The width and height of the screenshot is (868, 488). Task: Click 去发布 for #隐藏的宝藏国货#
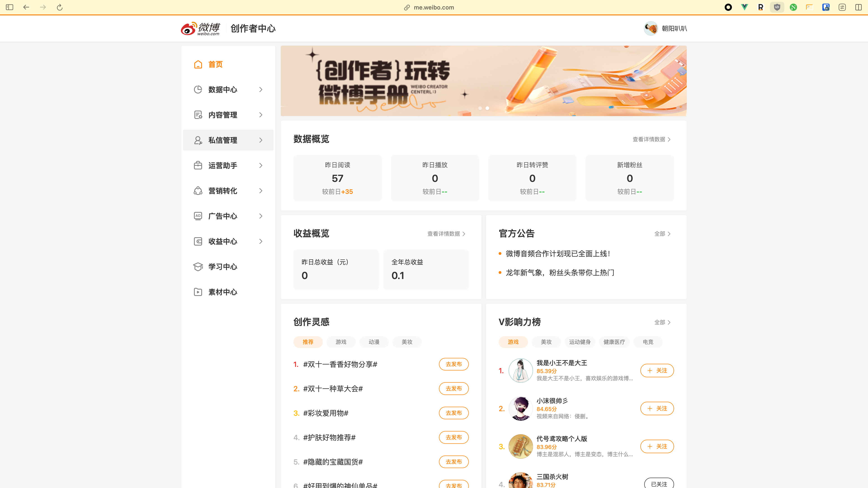[454, 462]
